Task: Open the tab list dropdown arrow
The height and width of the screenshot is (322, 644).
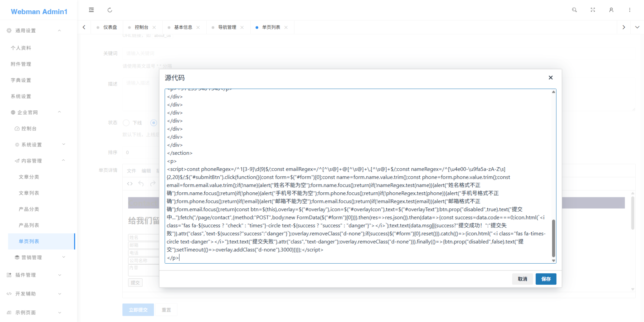Action: point(637,27)
